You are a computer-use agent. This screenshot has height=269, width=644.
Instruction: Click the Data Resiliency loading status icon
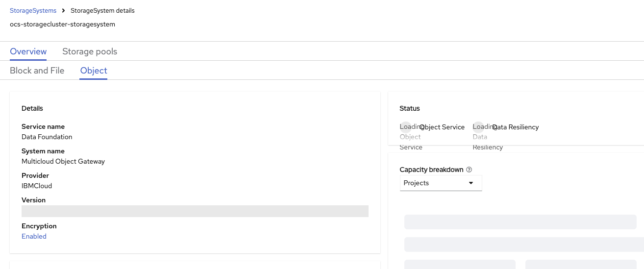click(x=478, y=127)
